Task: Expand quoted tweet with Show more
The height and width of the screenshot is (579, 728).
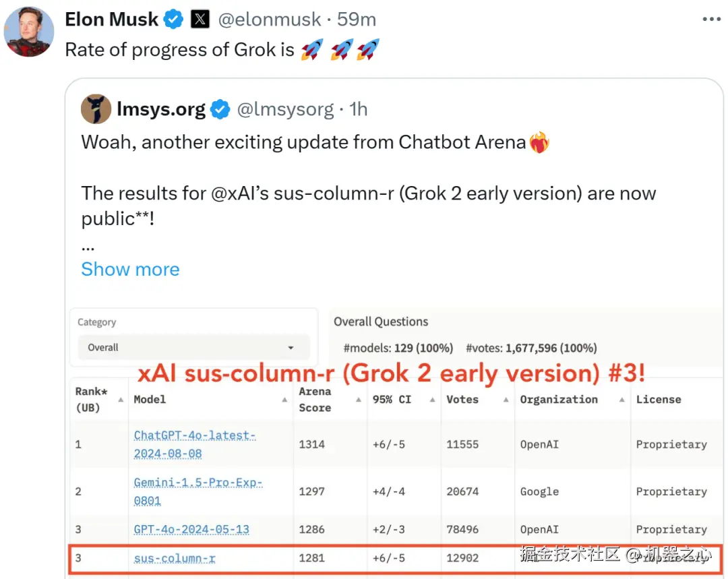Action: 130,269
